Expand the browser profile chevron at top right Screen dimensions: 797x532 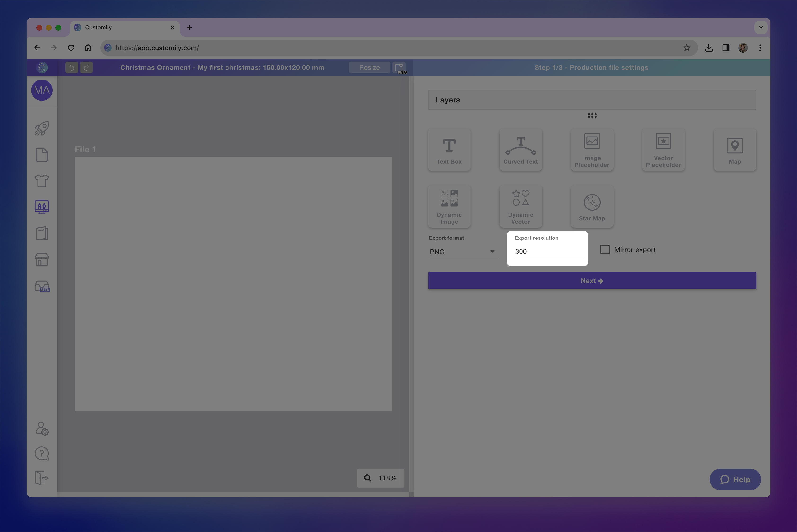[x=761, y=27]
